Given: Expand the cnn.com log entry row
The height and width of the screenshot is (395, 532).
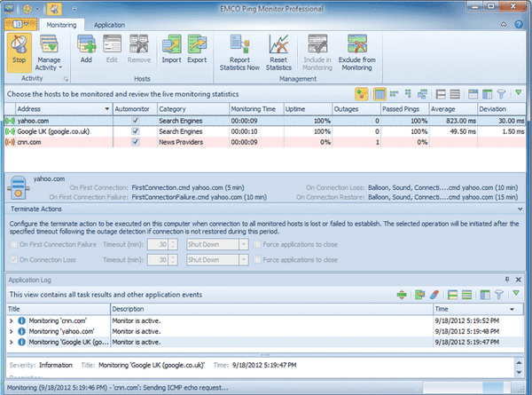Looking at the screenshot, I should [x=12, y=320].
